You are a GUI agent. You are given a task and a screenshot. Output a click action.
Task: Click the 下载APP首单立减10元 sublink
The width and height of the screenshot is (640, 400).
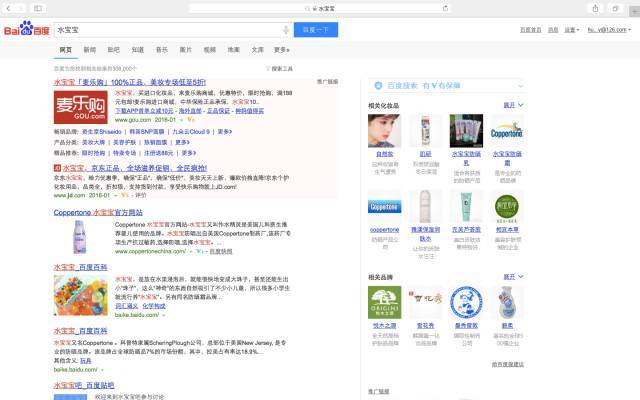pyautogui.click(x=144, y=111)
